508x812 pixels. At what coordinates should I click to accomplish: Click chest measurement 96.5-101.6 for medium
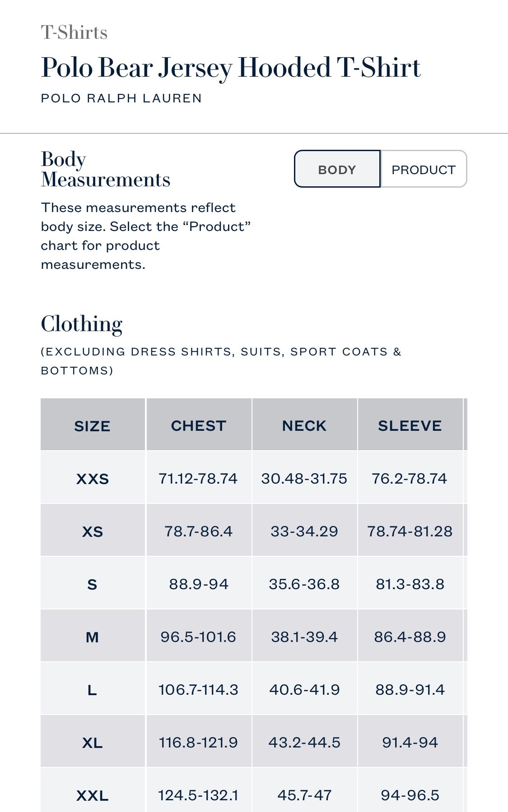click(x=198, y=637)
